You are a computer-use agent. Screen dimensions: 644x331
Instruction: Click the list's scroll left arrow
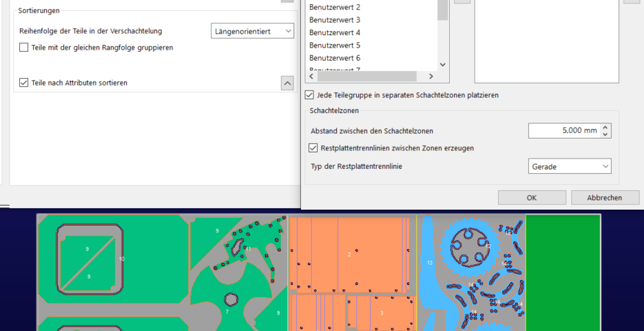(311, 77)
